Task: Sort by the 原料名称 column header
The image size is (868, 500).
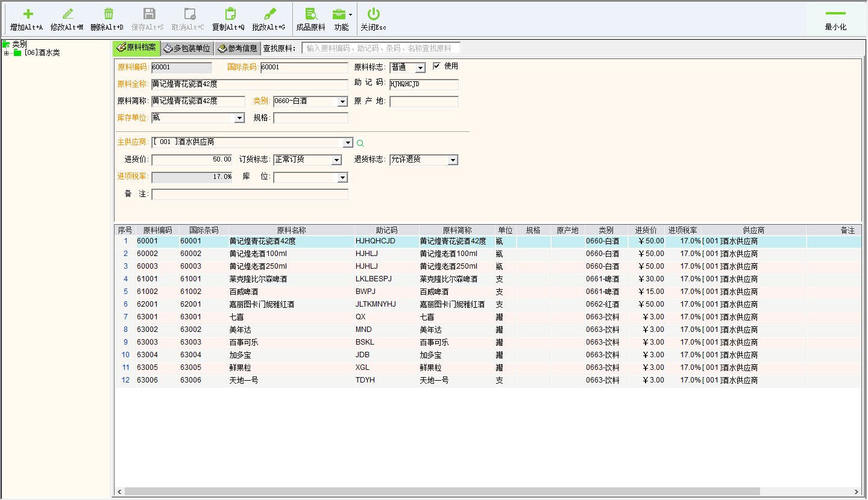Action: (291, 230)
